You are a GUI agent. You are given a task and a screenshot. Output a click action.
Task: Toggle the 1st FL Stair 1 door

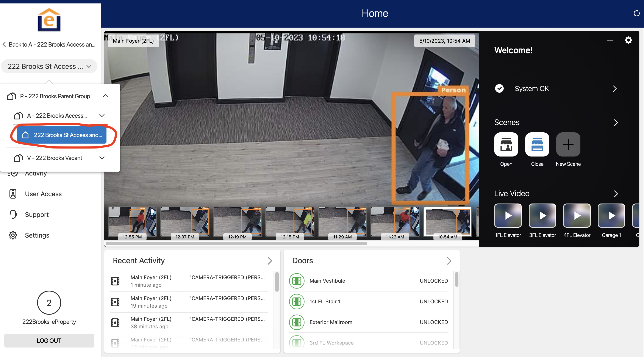pyautogui.click(x=297, y=302)
